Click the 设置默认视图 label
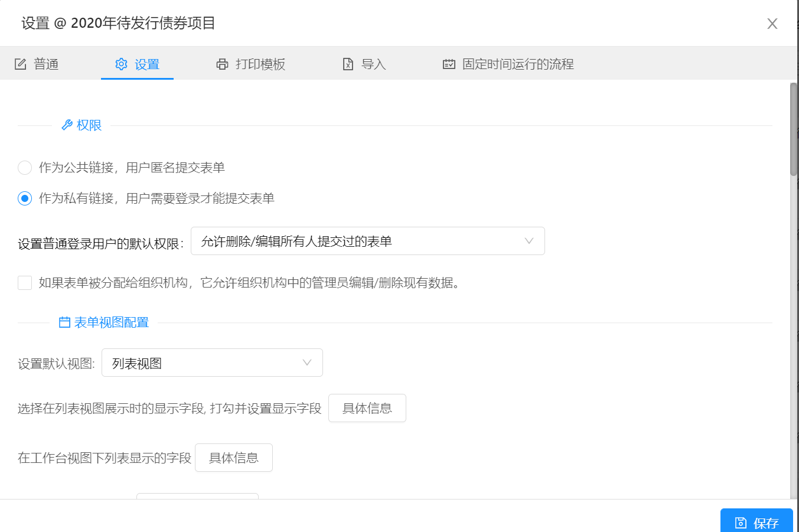This screenshot has height=532, width=799. 56,364
